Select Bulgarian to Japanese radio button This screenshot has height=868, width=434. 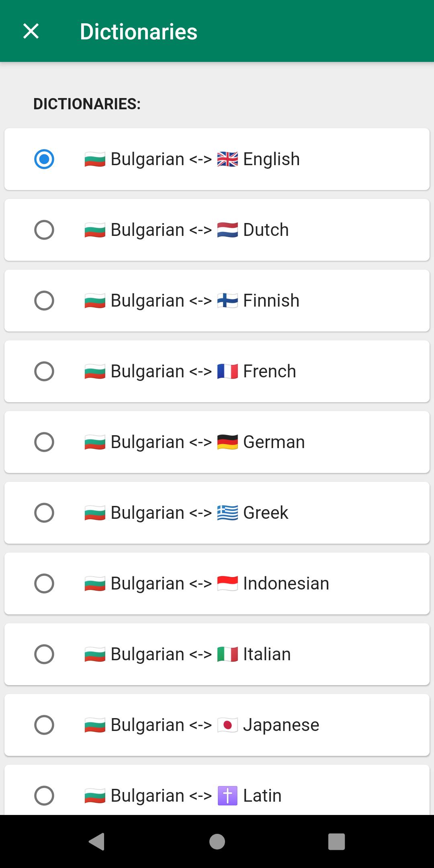pos(44,725)
